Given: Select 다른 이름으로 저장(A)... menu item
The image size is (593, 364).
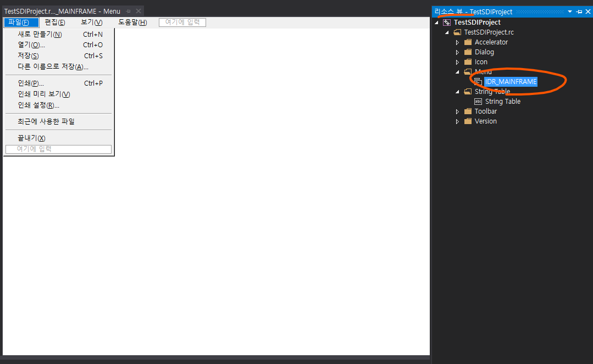Looking at the screenshot, I should pos(59,67).
